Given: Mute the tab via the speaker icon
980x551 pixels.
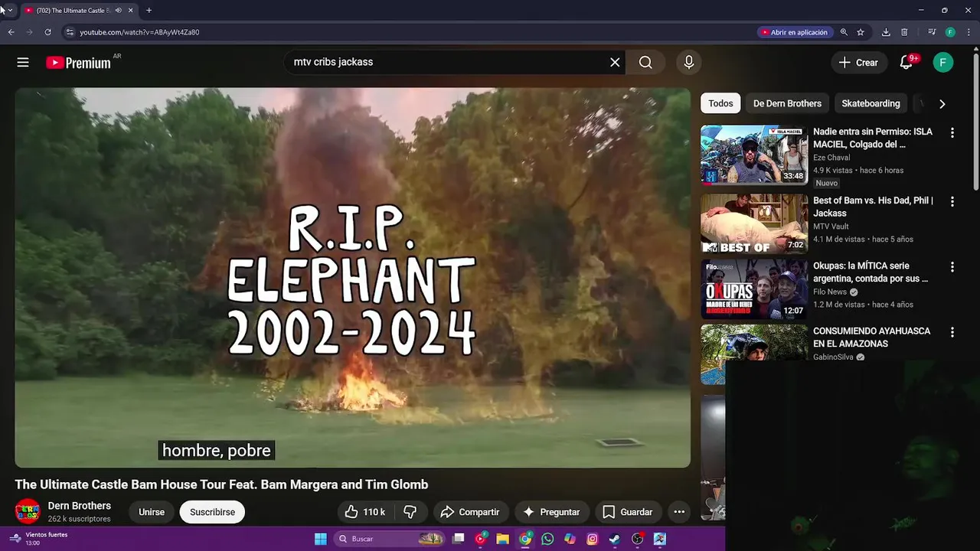Looking at the screenshot, I should pyautogui.click(x=118, y=11).
